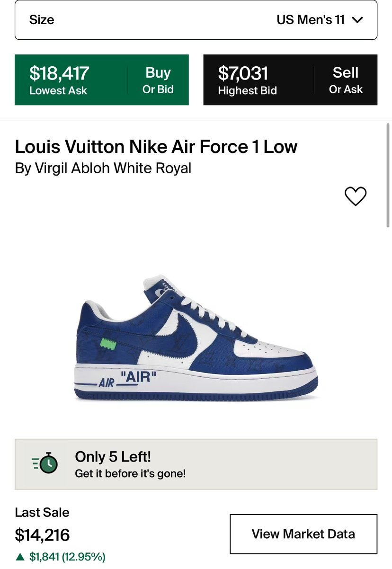Viewport: 392px width, 569px height.
Task: Click the page scrollbar on the right edge
Action: pyautogui.click(x=388, y=175)
